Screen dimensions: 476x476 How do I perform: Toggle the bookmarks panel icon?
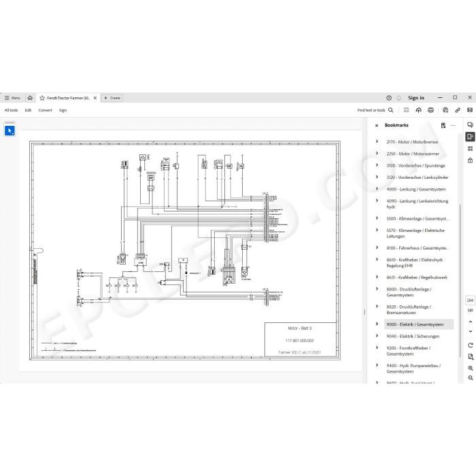(x=470, y=137)
